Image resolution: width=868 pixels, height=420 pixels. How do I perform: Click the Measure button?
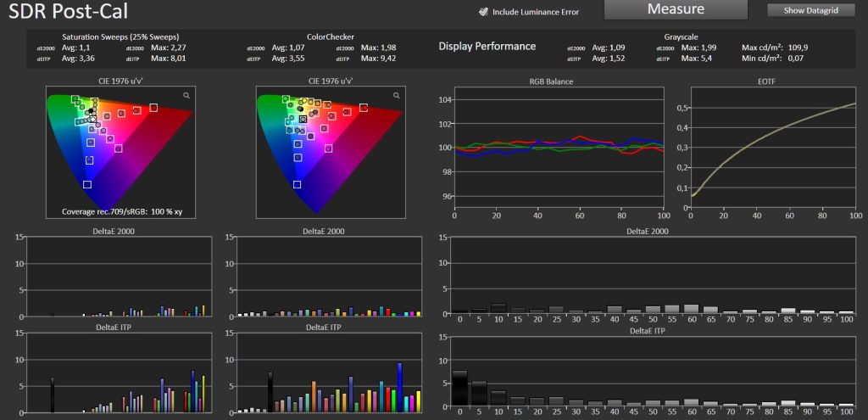(x=676, y=9)
